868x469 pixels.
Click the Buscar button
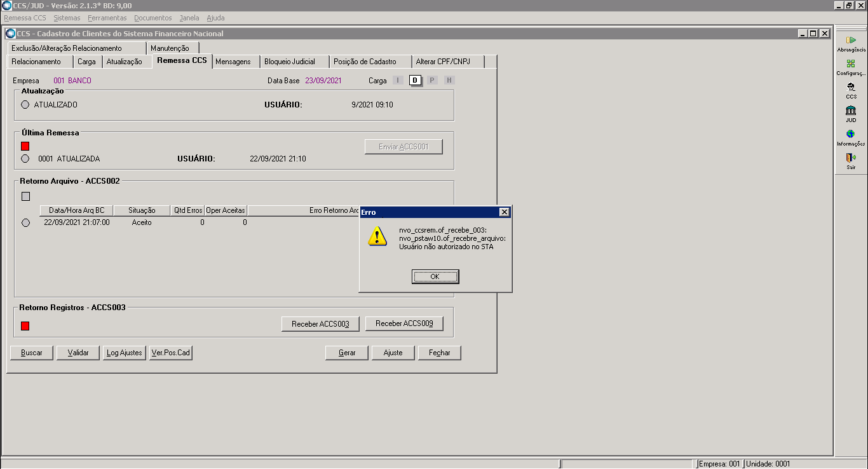click(32, 353)
